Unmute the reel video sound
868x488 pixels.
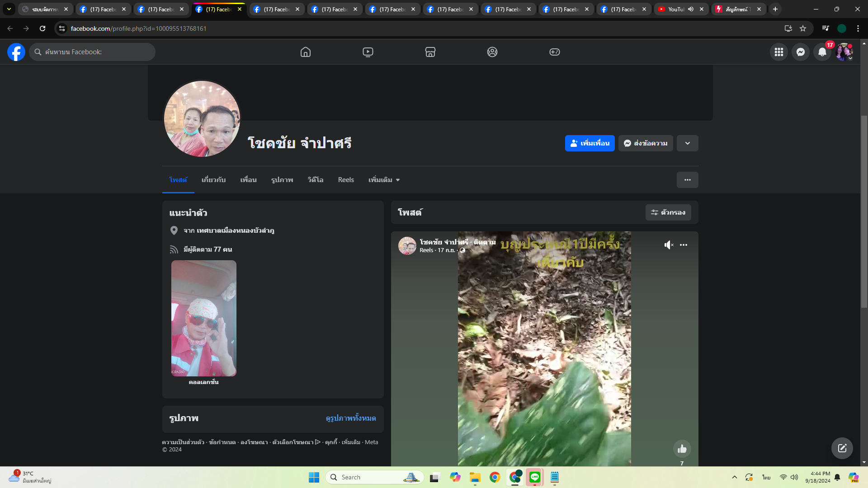coord(669,245)
